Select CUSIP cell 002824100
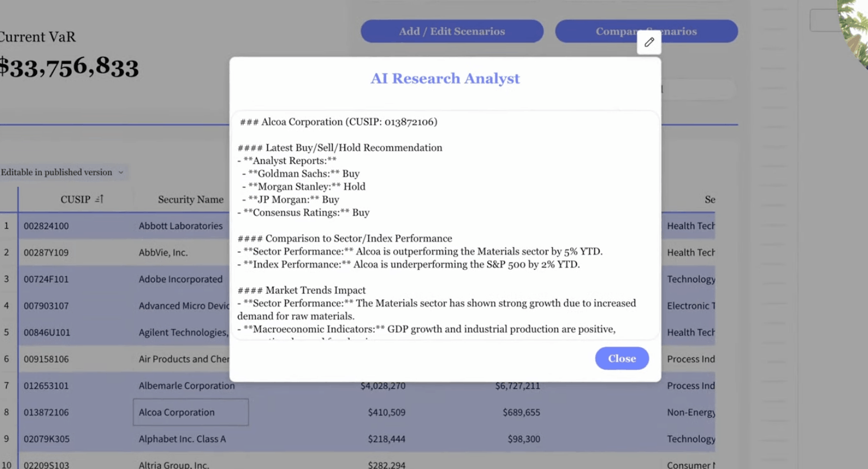868x469 pixels. coord(46,226)
